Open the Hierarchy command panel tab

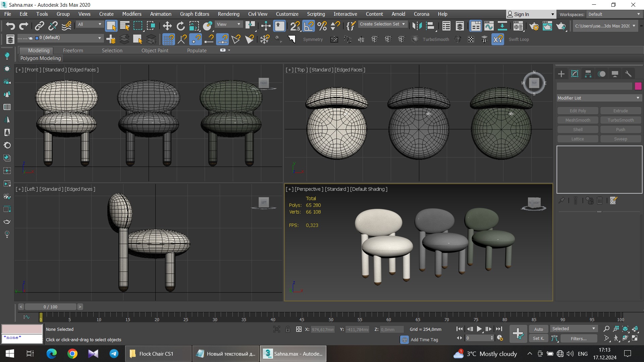click(x=588, y=74)
